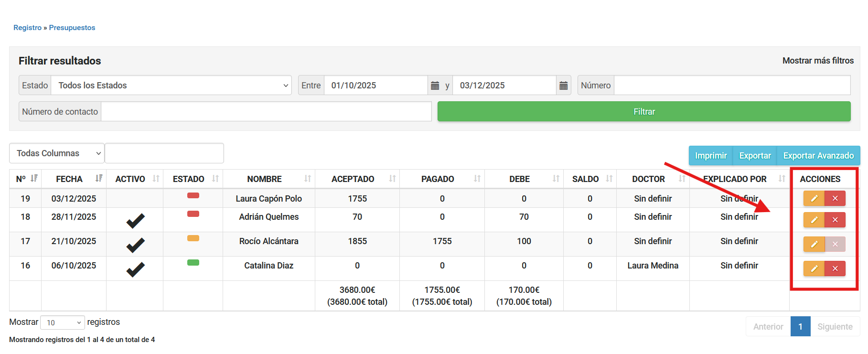Click active checkmark for Catalina Diaz
The image size is (868, 354).
[x=135, y=269]
